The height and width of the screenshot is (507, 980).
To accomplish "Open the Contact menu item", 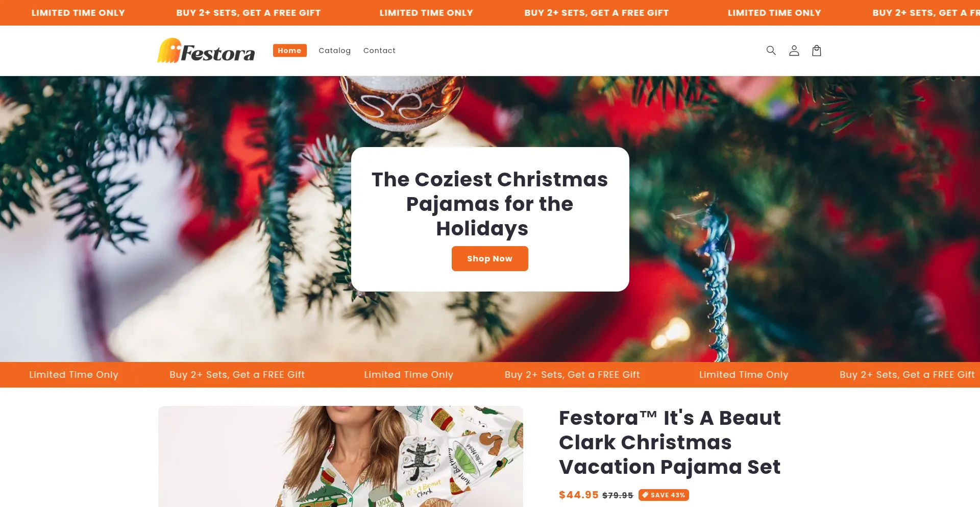I will [379, 51].
